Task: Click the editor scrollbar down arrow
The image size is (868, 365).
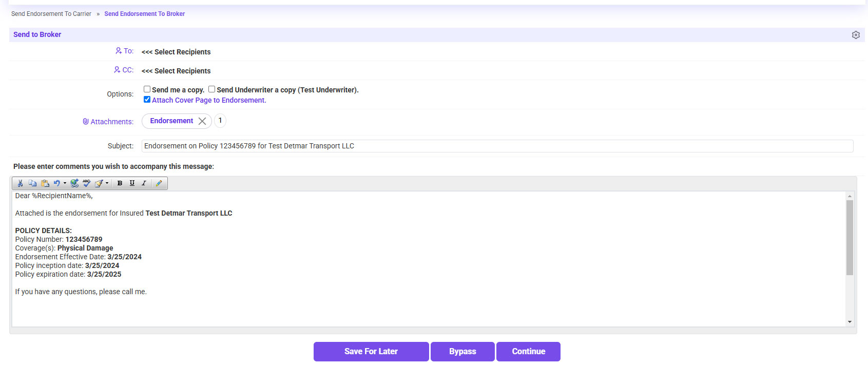Action: [x=850, y=322]
